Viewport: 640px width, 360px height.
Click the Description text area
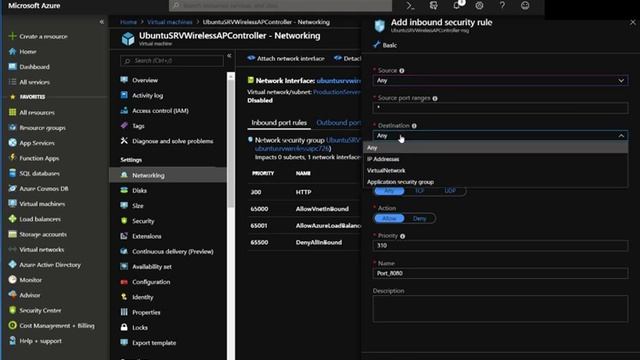click(500, 309)
